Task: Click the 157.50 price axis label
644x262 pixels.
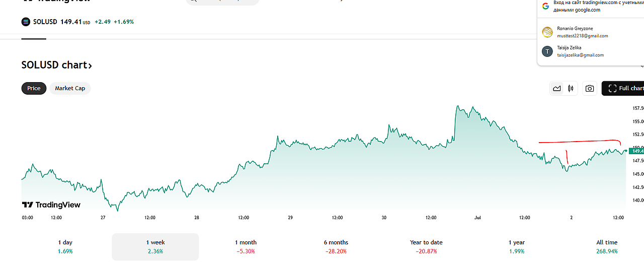Action: (638, 108)
